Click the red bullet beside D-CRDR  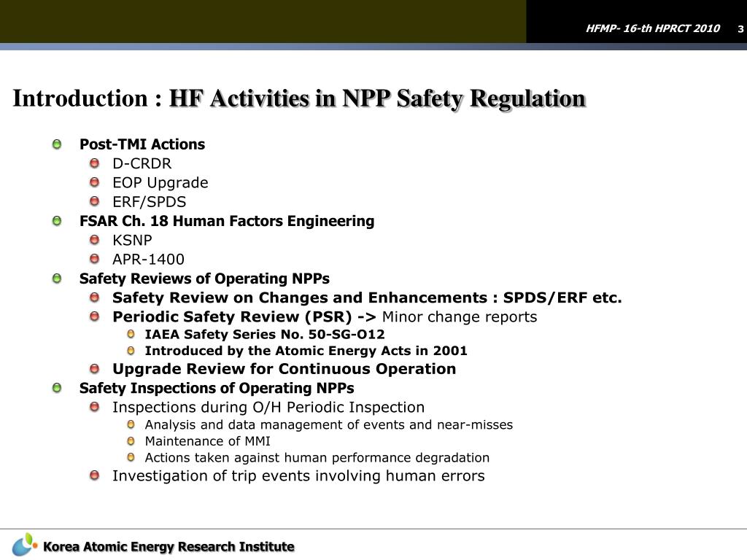pyautogui.click(x=94, y=163)
